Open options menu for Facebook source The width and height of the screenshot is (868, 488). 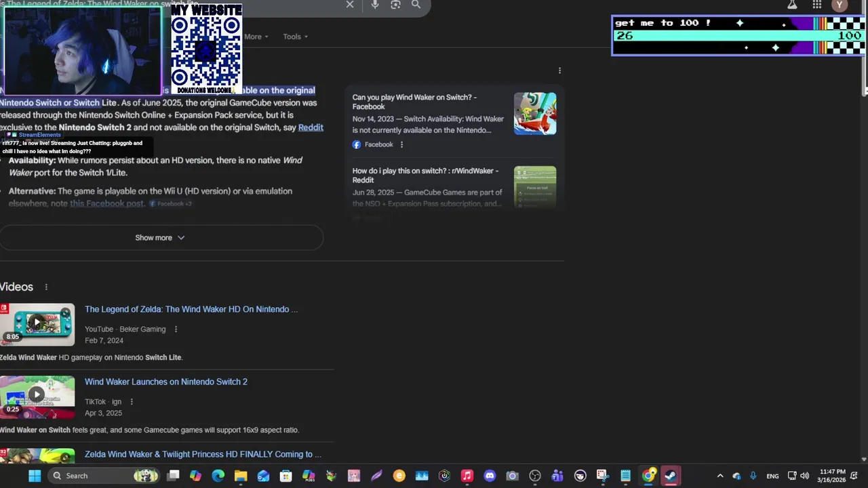coord(401,144)
